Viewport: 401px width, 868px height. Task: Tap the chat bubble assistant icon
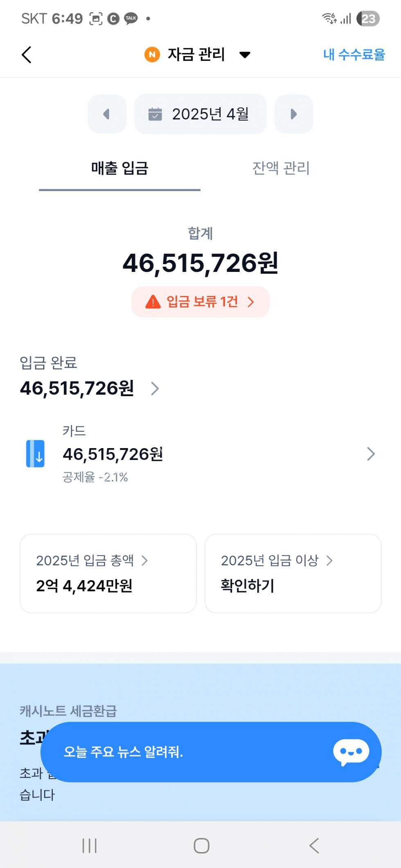(351, 752)
